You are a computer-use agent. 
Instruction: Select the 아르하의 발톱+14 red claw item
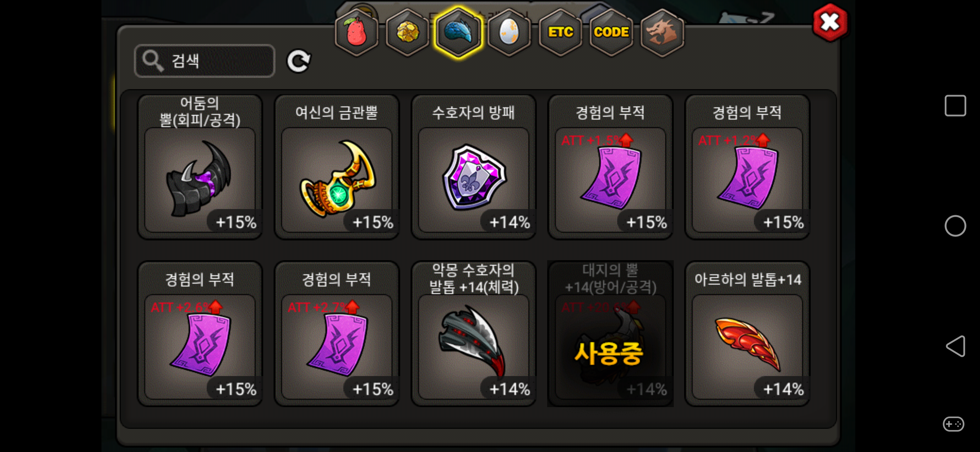[748, 333]
